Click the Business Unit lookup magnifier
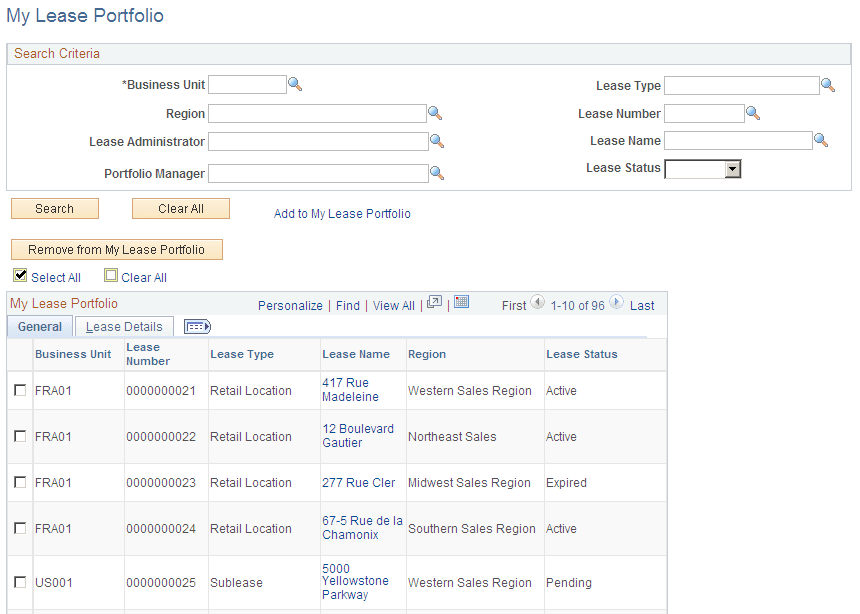Screen dimensions: 860x614 [294, 84]
